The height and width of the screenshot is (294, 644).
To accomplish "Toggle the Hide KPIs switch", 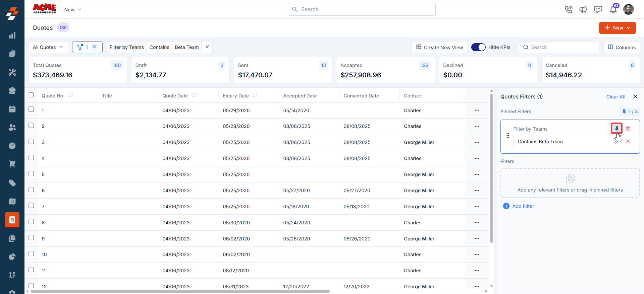I will 478,47.
